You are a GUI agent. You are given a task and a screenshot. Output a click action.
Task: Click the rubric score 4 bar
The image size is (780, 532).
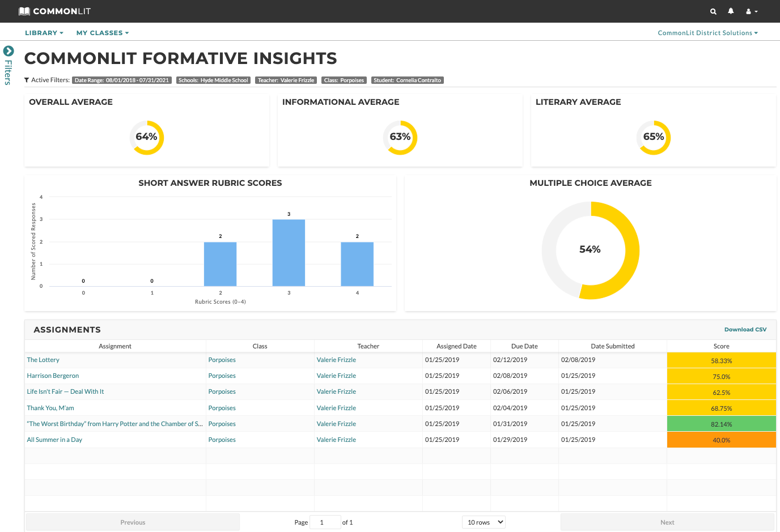(x=357, y=264)
